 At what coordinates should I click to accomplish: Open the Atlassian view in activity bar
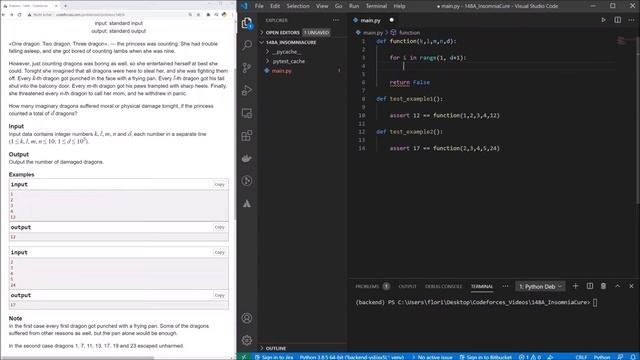point(247,203)
